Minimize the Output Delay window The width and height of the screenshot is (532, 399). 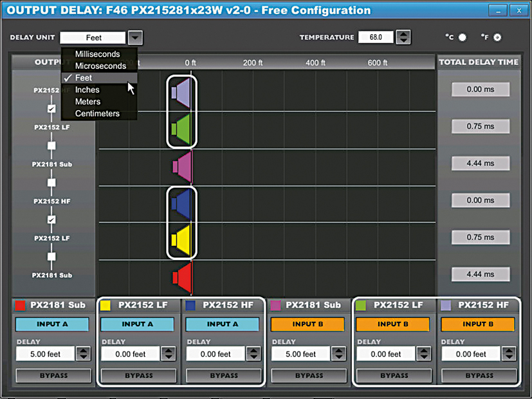[498, 10]
